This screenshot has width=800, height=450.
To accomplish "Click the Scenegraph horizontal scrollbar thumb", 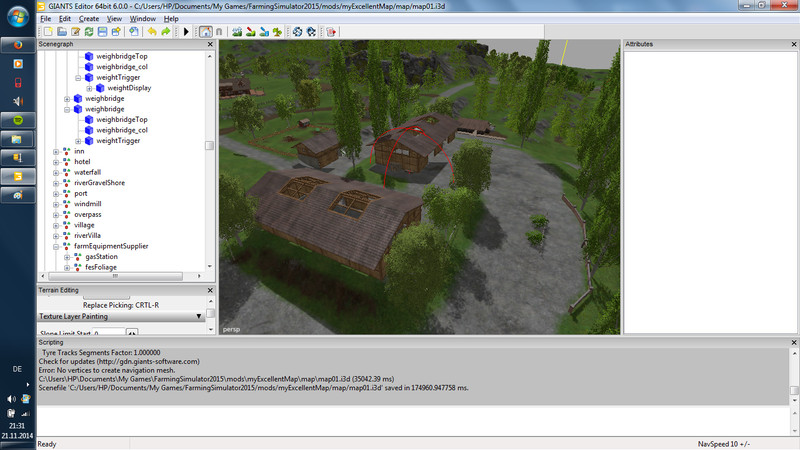I will pos(115,276).
